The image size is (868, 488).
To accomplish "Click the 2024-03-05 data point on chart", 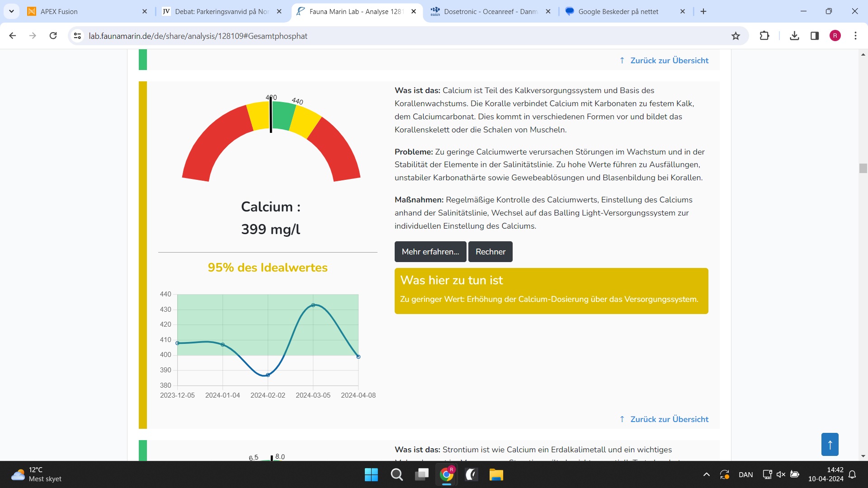I will 313,305.
